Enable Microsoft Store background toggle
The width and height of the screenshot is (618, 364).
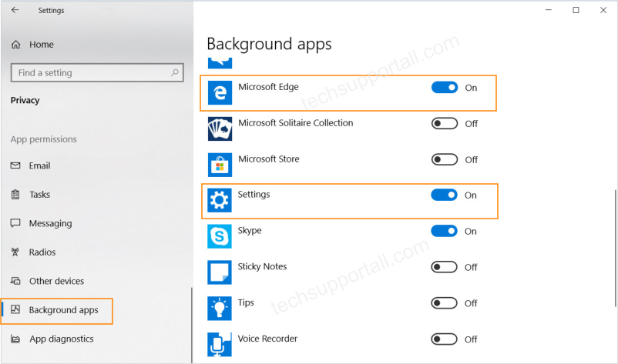coord(445,160)
